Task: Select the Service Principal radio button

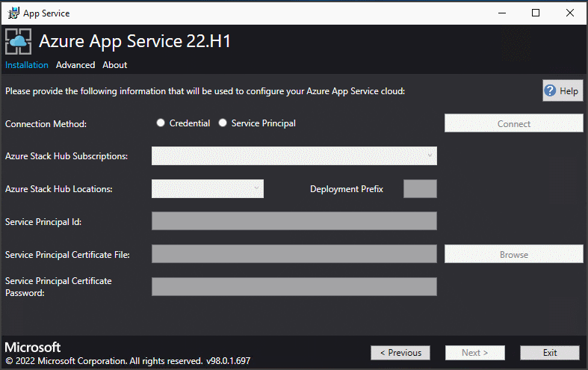Action: [x=223, y=123]
